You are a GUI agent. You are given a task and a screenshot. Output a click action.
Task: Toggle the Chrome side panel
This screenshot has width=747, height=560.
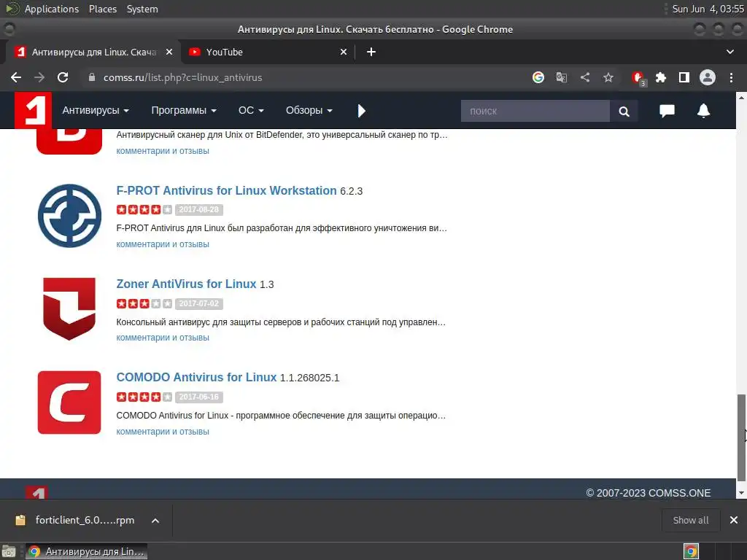[x=684, y=77]
